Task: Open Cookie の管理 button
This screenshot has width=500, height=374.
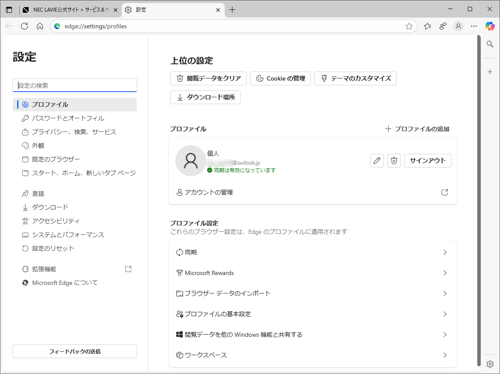Action: (x=281, y=79)
